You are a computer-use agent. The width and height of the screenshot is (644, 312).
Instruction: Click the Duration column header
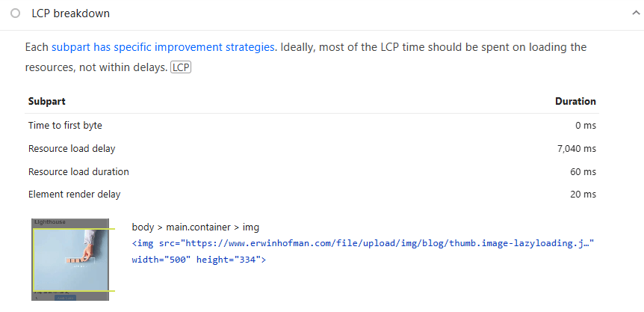[x=575, y=102]
